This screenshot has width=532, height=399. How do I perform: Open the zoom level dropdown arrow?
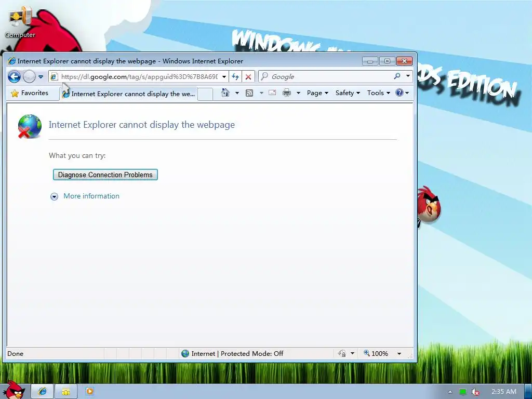click(400, 353)
